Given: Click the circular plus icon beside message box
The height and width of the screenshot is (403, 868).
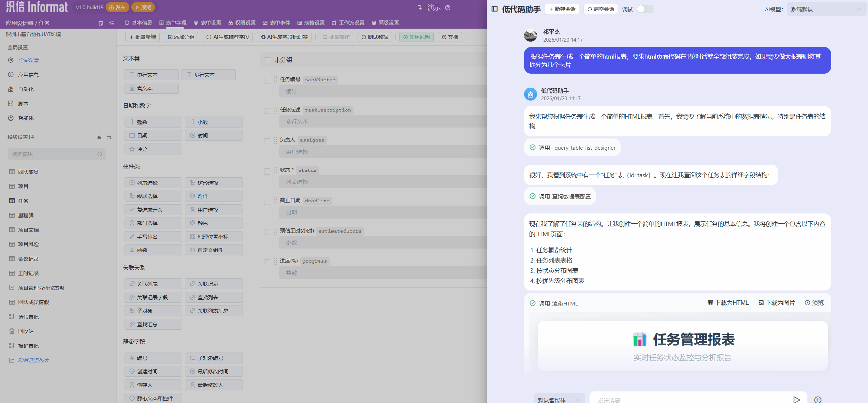Looking at the screenshot, I should pos(818,400).
